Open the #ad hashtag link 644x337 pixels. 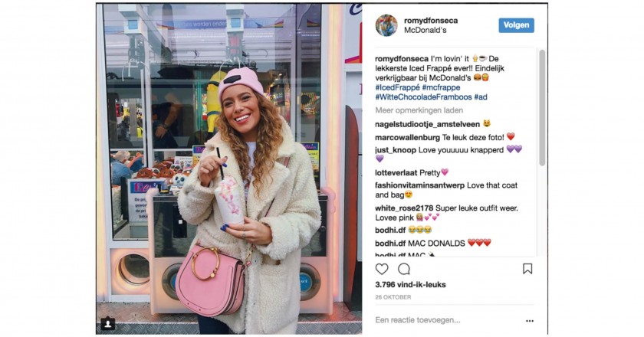481,97
